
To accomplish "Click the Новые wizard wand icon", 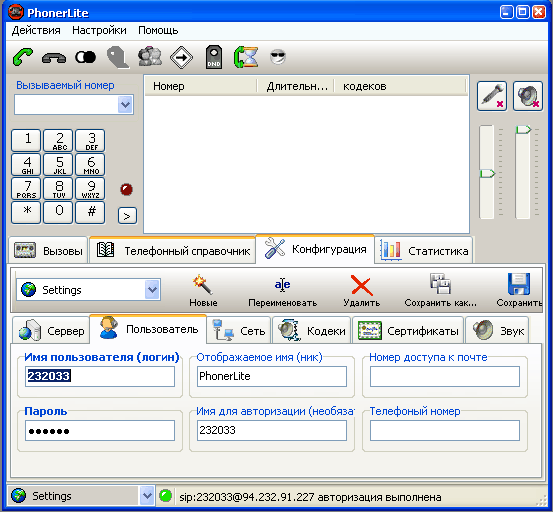I will 203,291.
